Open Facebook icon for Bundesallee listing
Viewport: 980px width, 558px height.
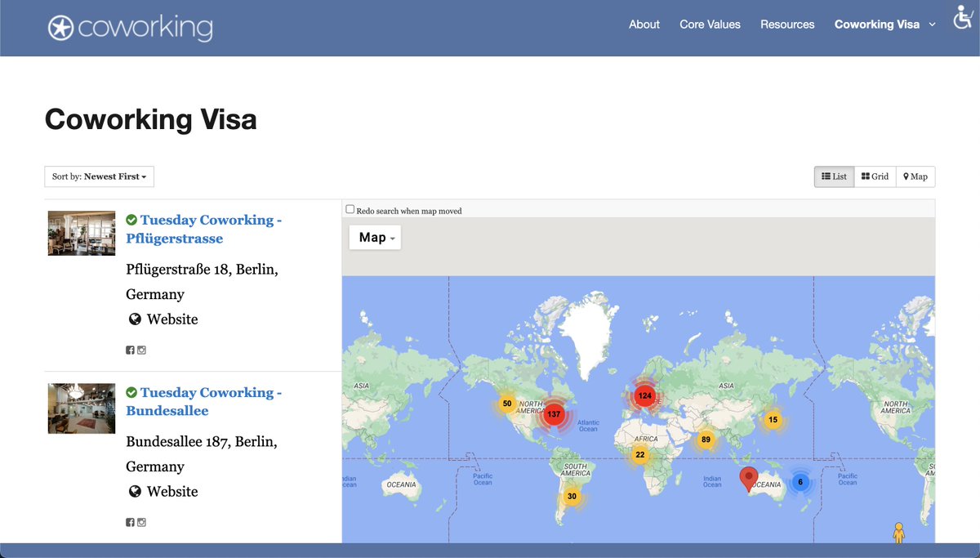130,523
